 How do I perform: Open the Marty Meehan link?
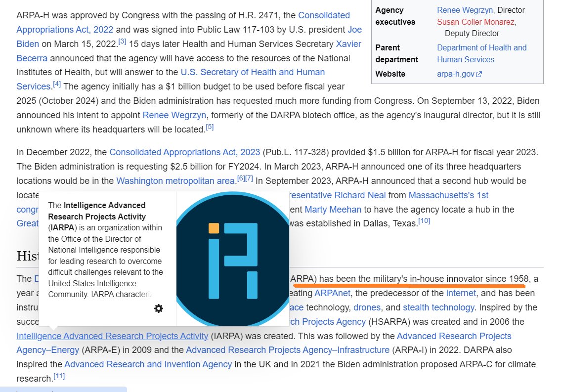point(333,210)
